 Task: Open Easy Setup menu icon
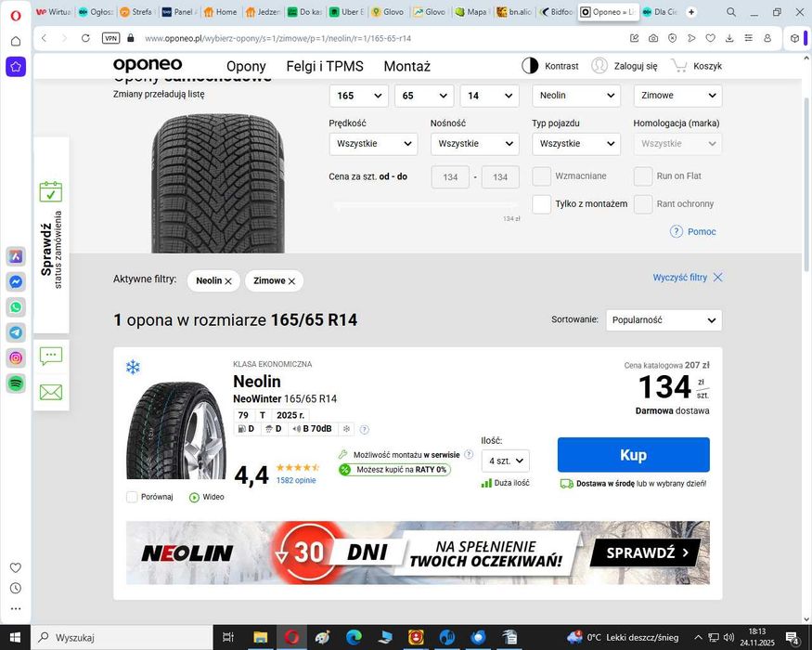click(x=749, y=38)
